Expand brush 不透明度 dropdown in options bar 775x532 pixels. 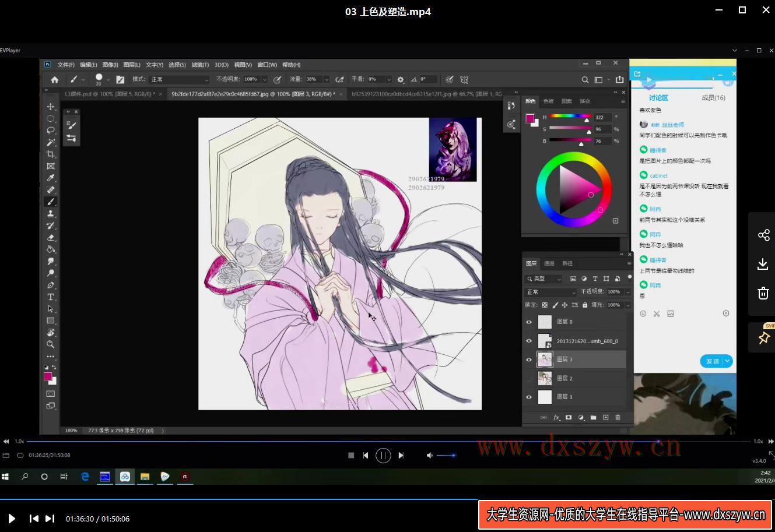pyautogui.click(x=265, y=79)
